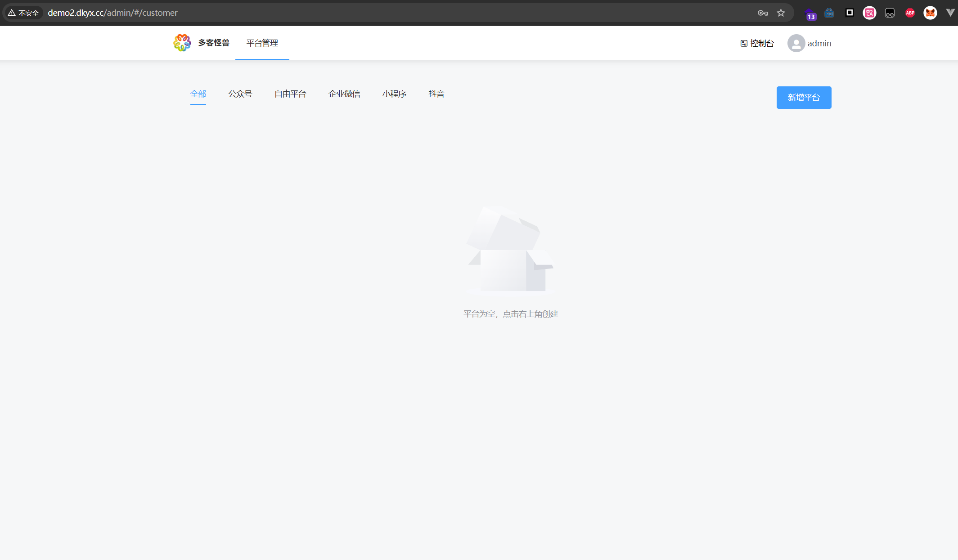
Task: Click the 多客怪兽 flower logo
Action: 182,43
